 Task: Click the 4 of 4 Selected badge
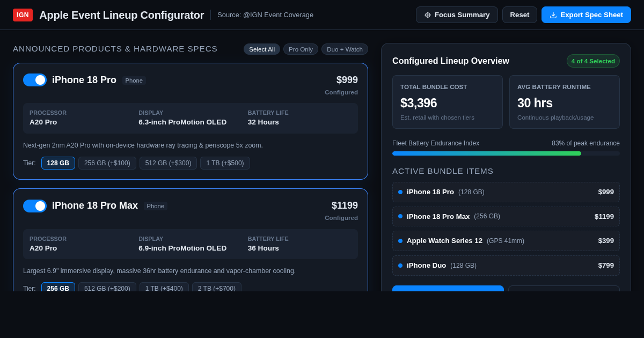(x=593, y=61)
